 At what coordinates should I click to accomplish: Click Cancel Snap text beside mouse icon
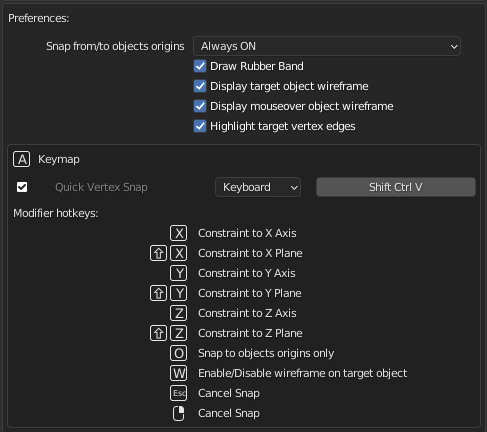[229, 413]
